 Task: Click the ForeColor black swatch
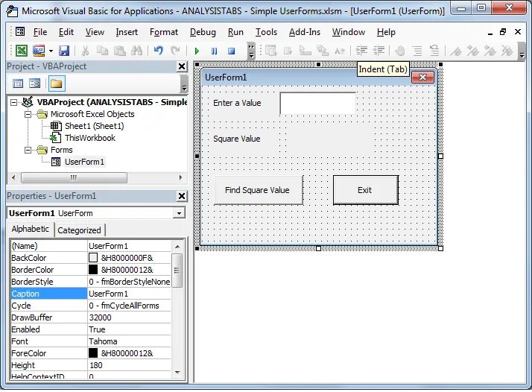pyautogui.click(x=93, y=353)
